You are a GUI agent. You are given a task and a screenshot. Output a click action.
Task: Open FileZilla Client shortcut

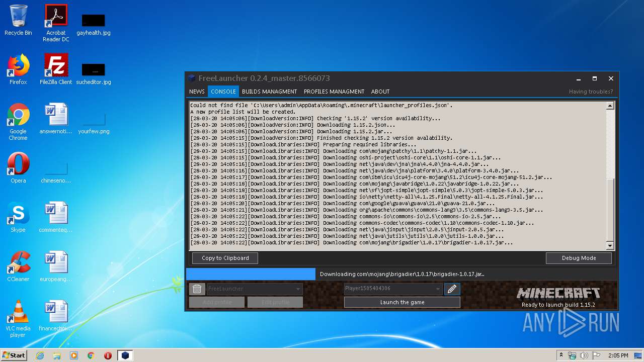pos(56,69)
